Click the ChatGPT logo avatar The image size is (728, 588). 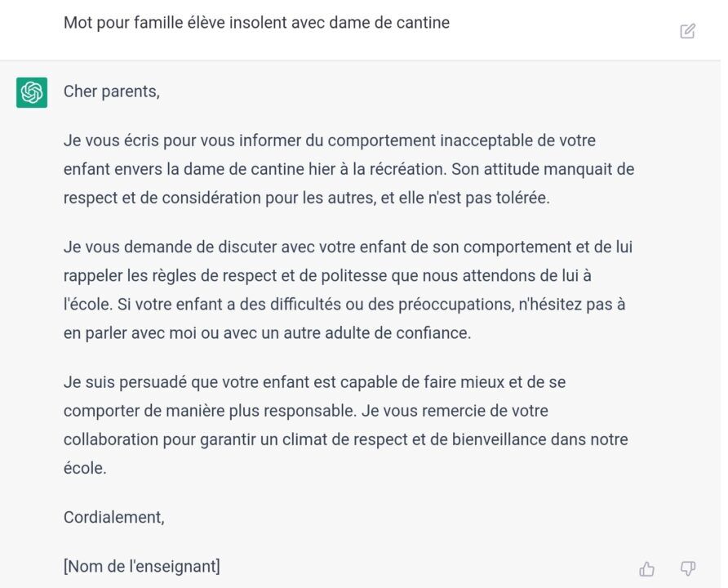coord(32,92)
